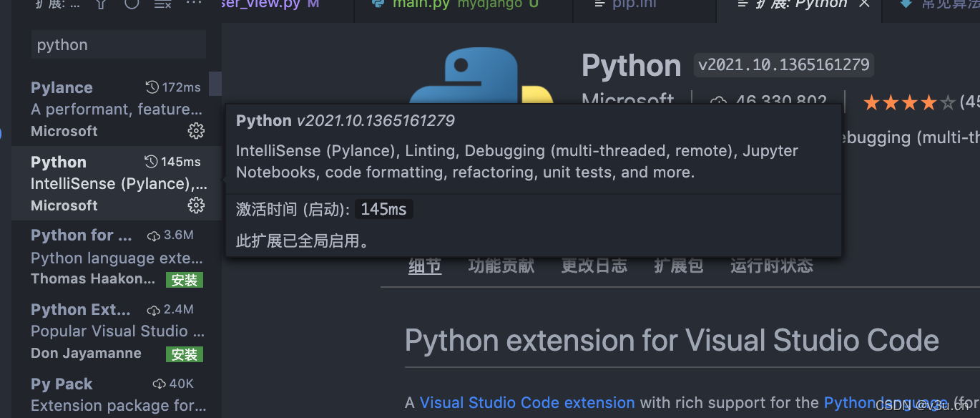Screen dimensions: 980x418
Task: Open the 功能贡献 tab
Action: (501, 266)
